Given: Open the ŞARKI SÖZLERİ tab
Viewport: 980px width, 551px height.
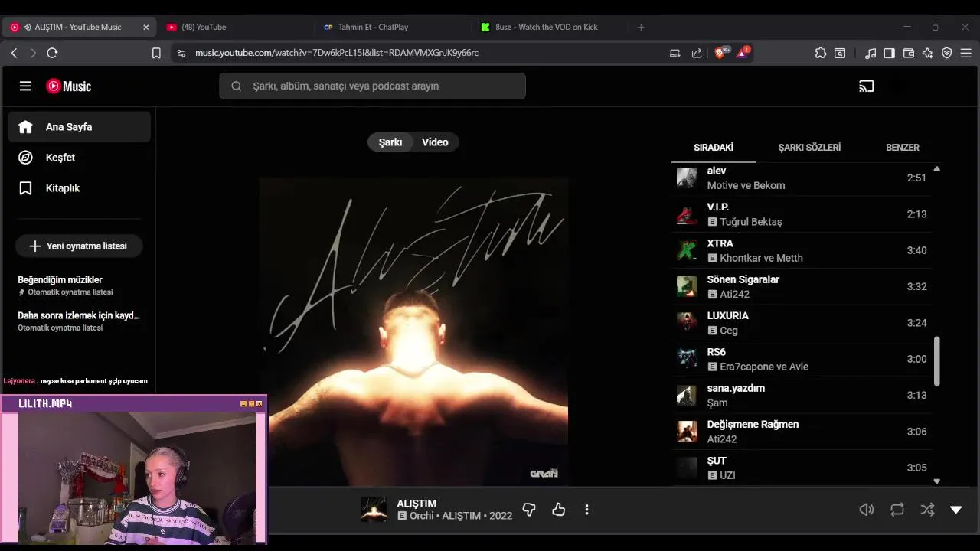Looking at the screenshot, I should [809, 148].
